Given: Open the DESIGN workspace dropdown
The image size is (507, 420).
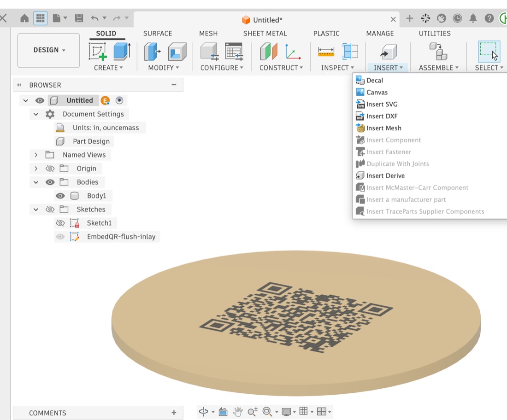Looking at the screenshot, I should pos(48,50).
